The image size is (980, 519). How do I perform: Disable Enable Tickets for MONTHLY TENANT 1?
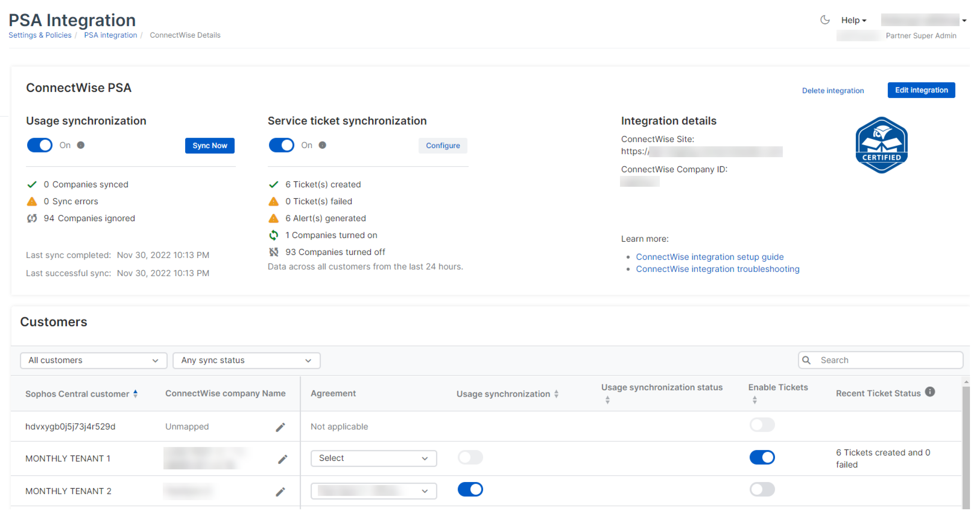pyautogui.click(x=762, y=457)
